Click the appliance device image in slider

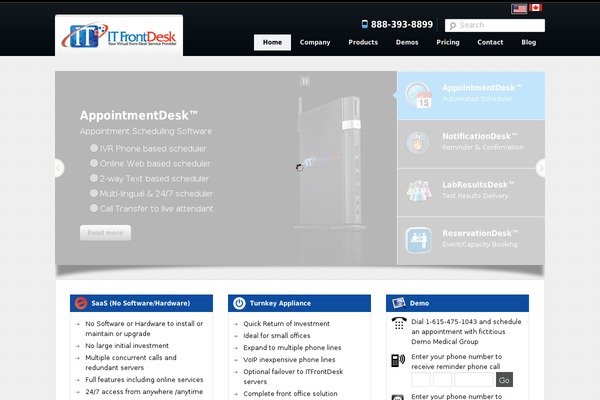click(329, 163)
